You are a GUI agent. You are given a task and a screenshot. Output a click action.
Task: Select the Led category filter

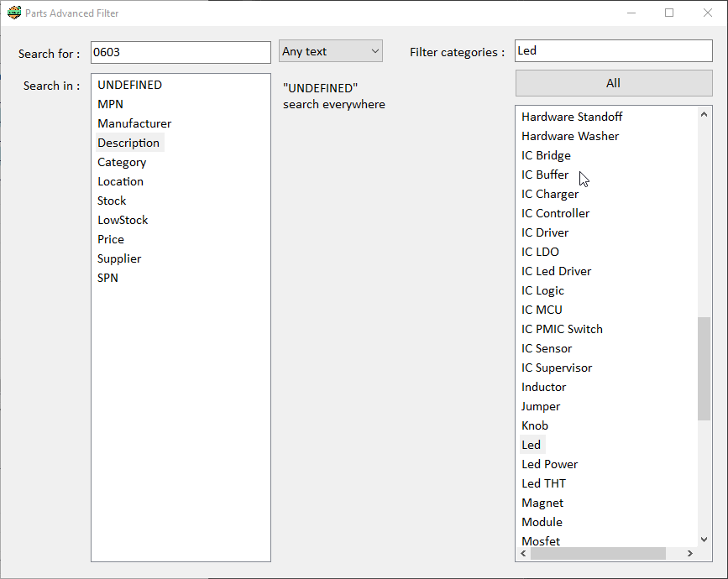click(x=531, y=445)
